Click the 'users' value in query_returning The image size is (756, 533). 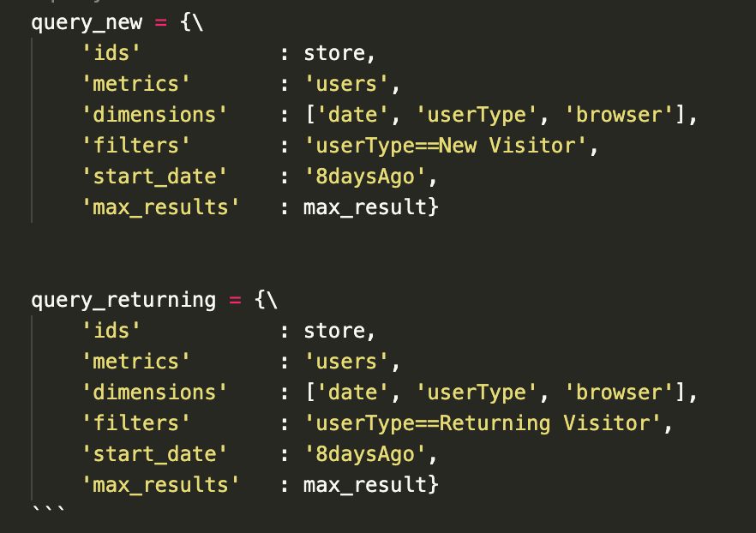tap(347, 362)
